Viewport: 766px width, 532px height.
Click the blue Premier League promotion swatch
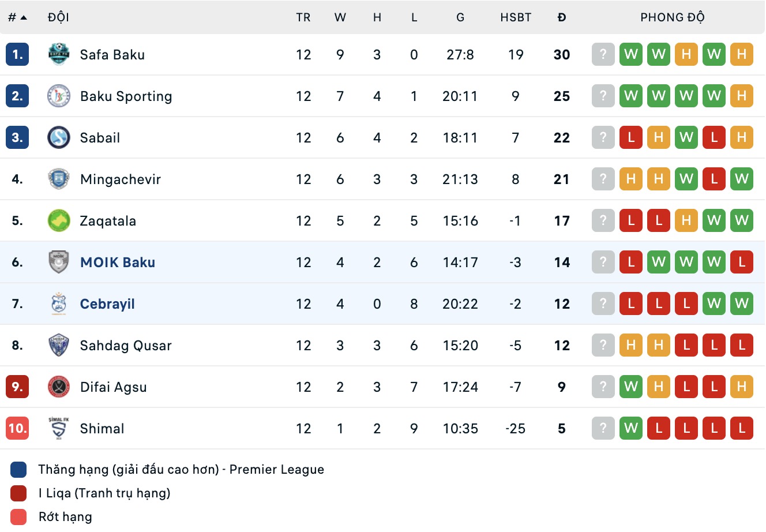coord(18,470)
